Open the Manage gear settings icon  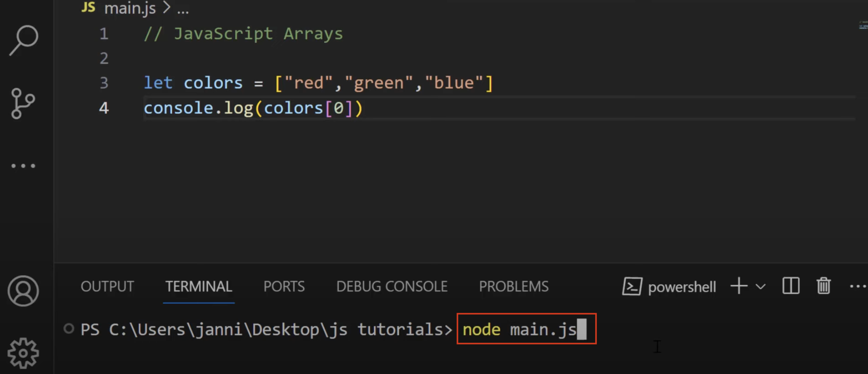click(23, 353)
